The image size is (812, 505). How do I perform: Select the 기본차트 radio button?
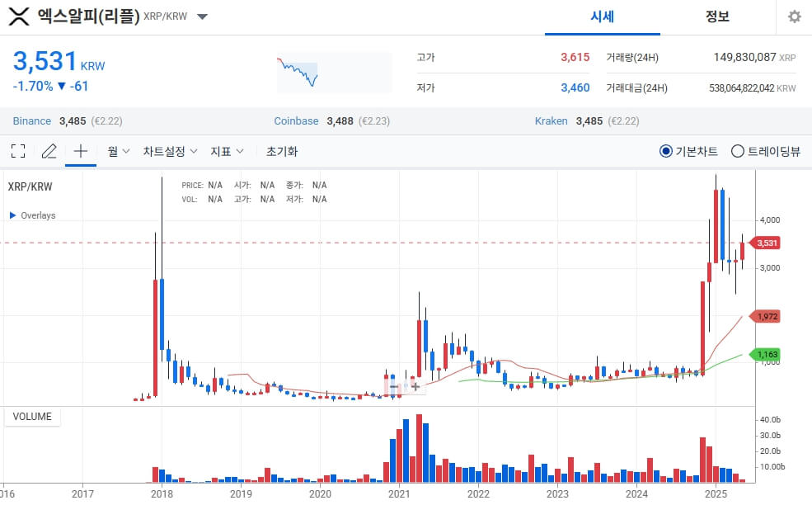pyautogui.click(x=666, y=151)
